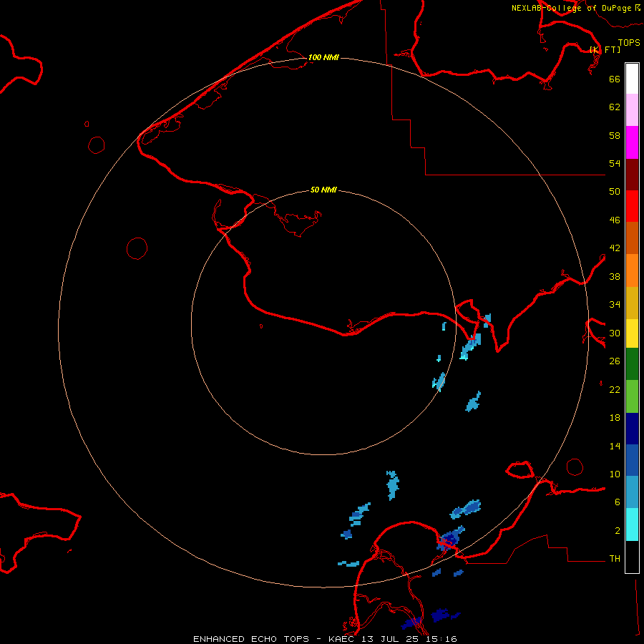The height and width of the screenshot is (644, 644).
Task: Click the light pink 62 kft swatch
Action: (632, 109)
